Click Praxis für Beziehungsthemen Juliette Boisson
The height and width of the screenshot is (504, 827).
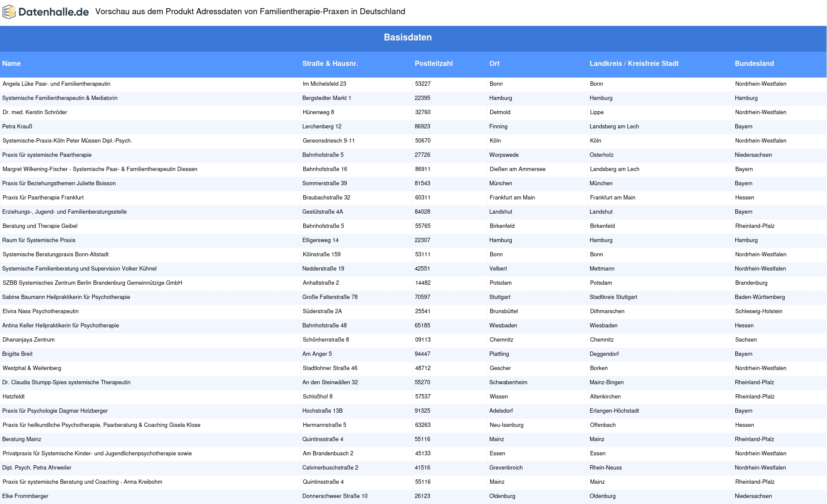[59, 184]
